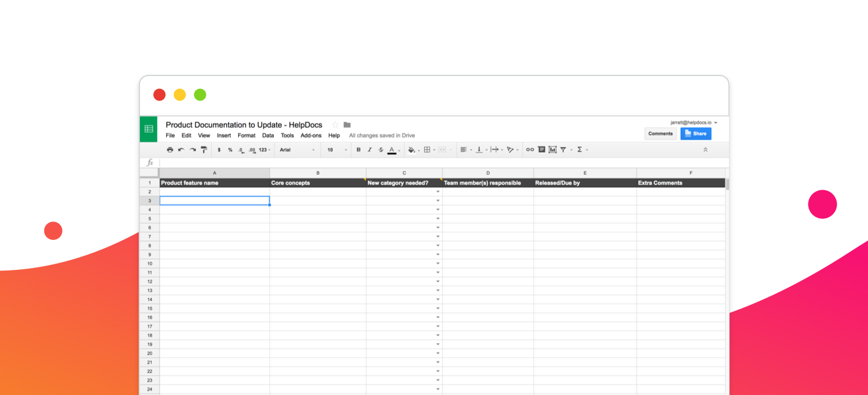Select the Print icon
This screenshot has height=395, width=868.
[x=170, y=149]
